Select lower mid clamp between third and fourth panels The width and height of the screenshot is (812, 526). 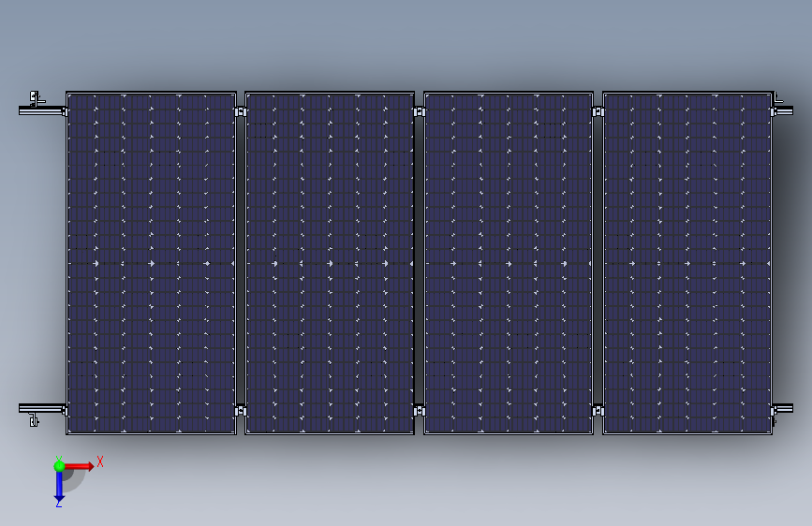pos(598,411)
